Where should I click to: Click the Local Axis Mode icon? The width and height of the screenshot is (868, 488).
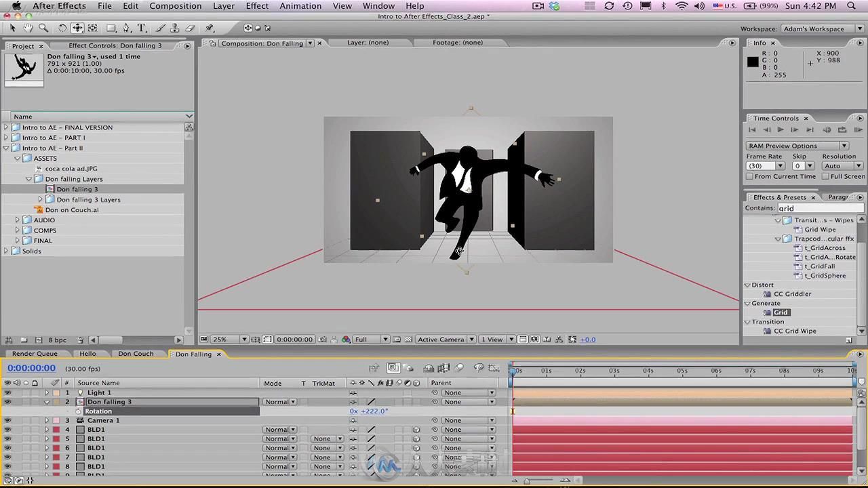248,28
